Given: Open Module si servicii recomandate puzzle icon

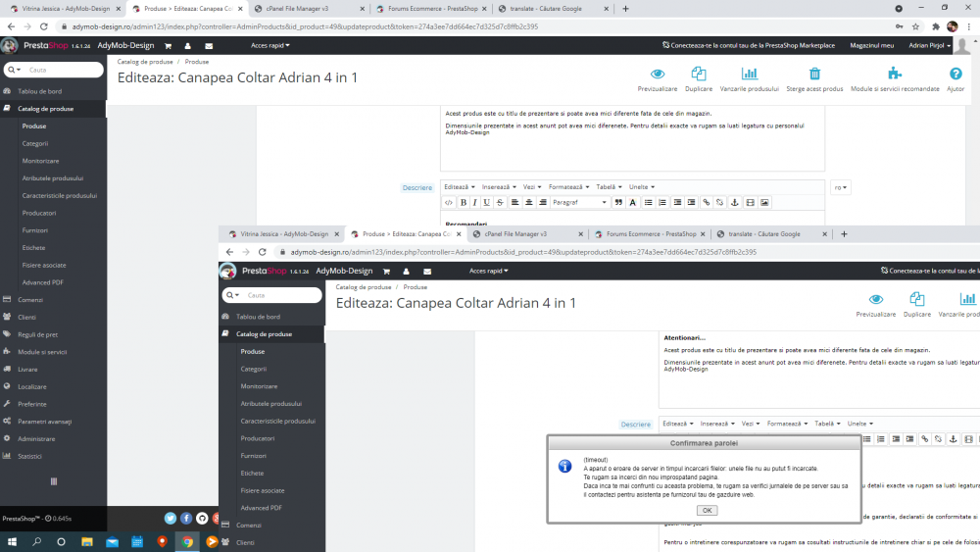Looking at the screenshot, I should click(895, 74).
